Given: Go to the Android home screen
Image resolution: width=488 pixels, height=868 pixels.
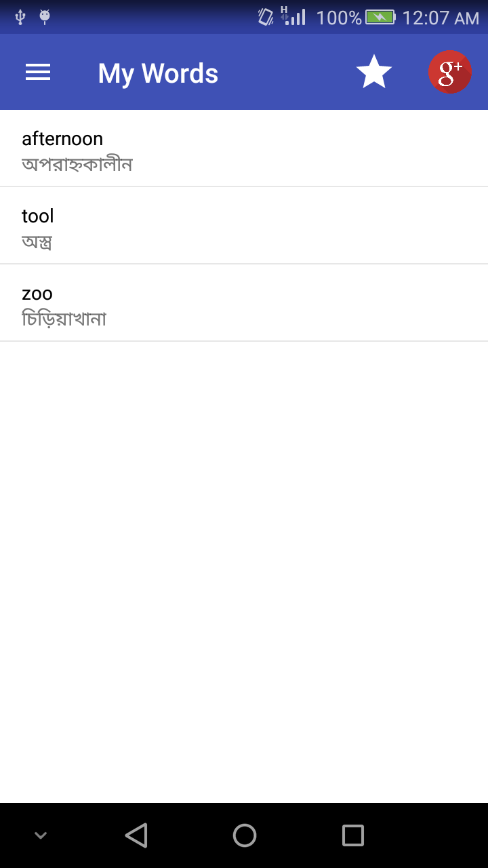Looking at the screenshot, I should [244, 835].
